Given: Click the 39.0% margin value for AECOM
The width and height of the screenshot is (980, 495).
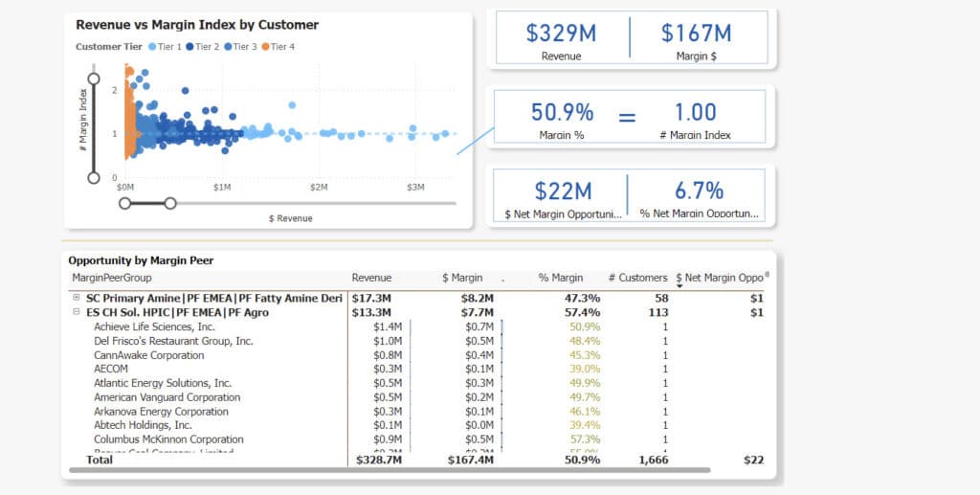Looking at the screenshot, I should pos(585,369).
